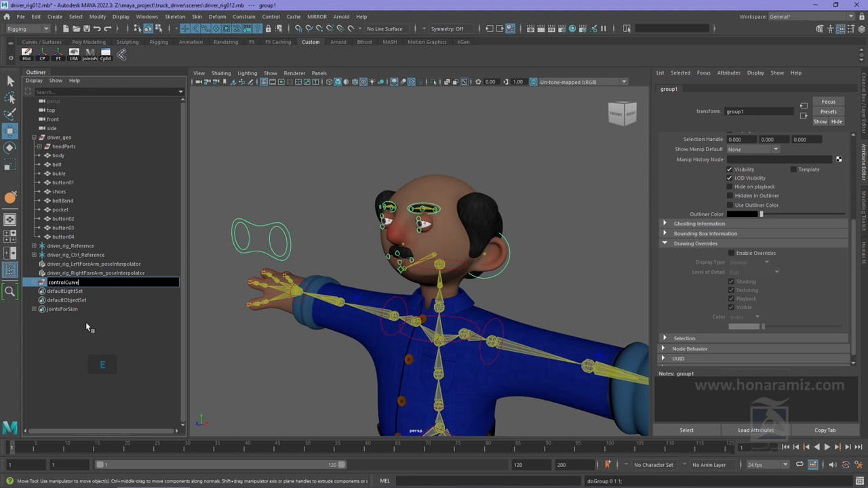Check Hidden In Outliner
Viewport: 868px width, 488px height.
click(x=730, y=196)
